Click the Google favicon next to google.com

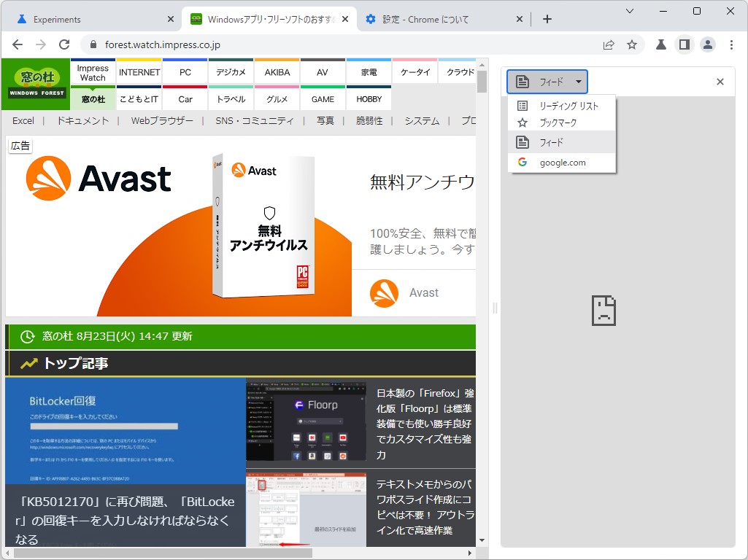[521, 162]
